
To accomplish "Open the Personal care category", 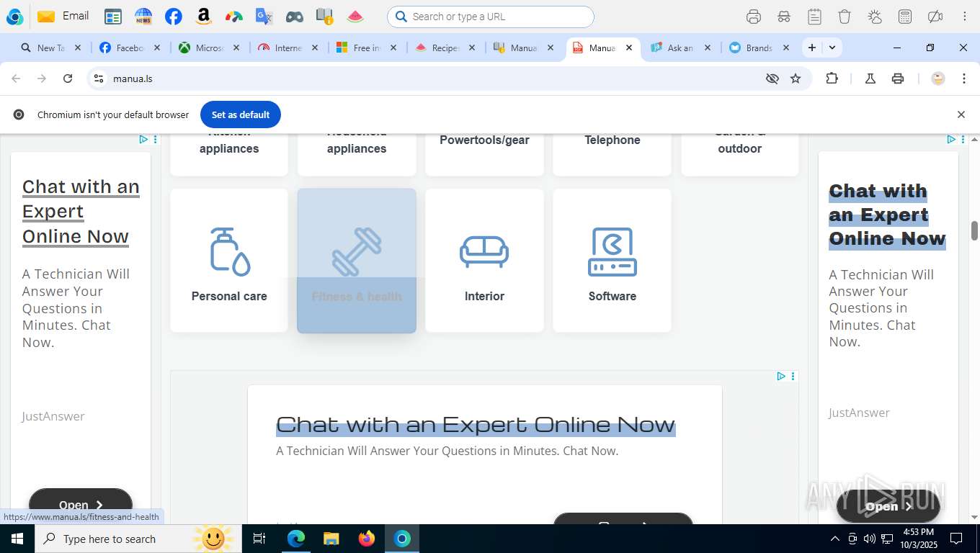I will coord(229,261).
